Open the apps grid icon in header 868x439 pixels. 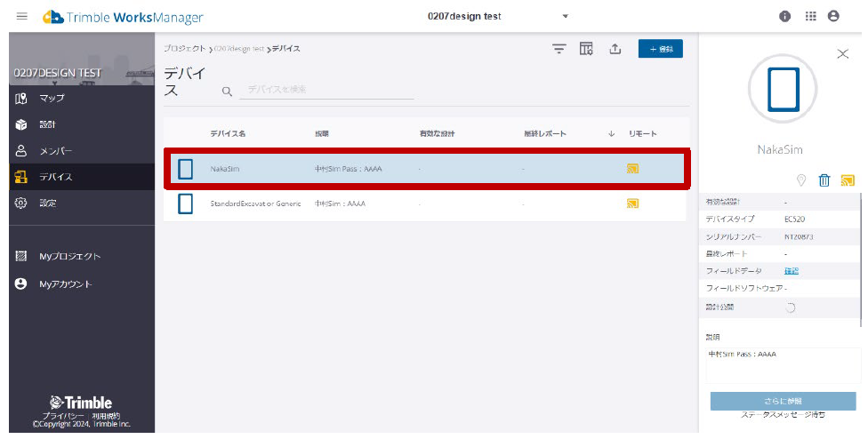(x=810, y=17)
